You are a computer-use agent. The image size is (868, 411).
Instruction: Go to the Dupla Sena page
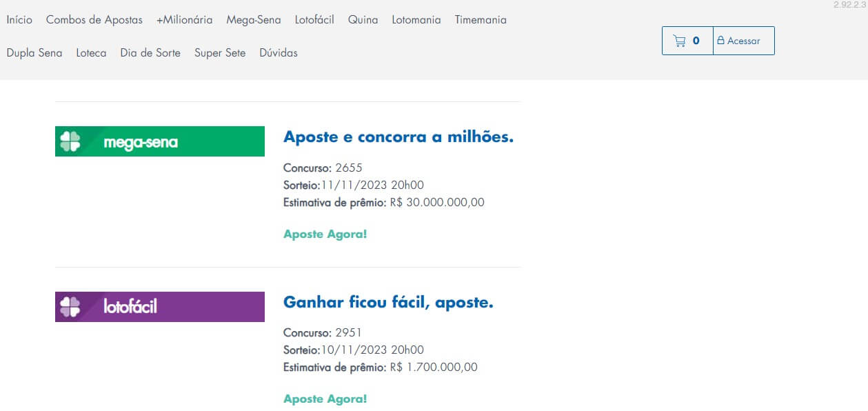click(34, 53)
